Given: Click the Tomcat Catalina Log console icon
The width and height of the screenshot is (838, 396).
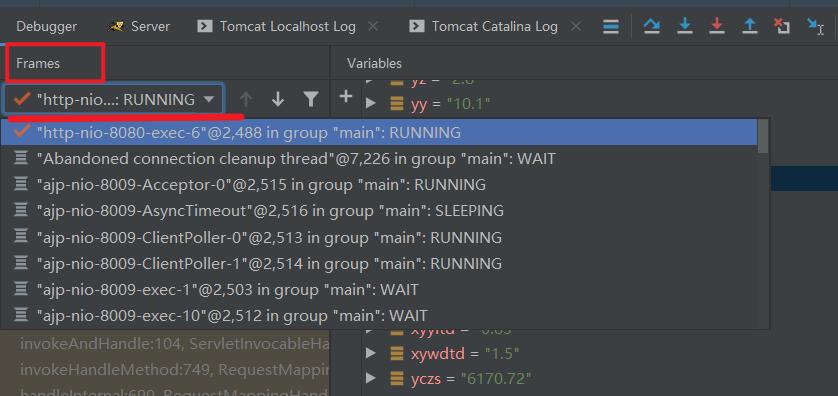Looking at the screenshot, I should [x=416, y=26].
